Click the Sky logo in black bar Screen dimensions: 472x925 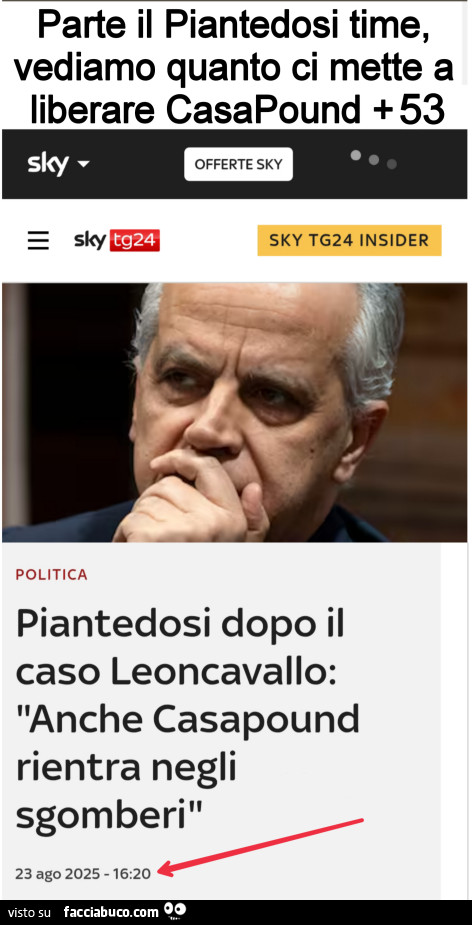point(48,163)
